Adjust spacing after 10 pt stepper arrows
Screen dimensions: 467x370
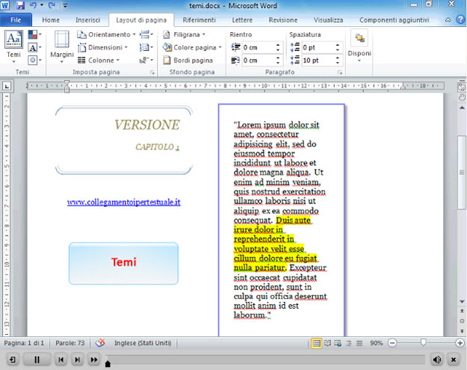pyautogui.click(x=338, y=60)
